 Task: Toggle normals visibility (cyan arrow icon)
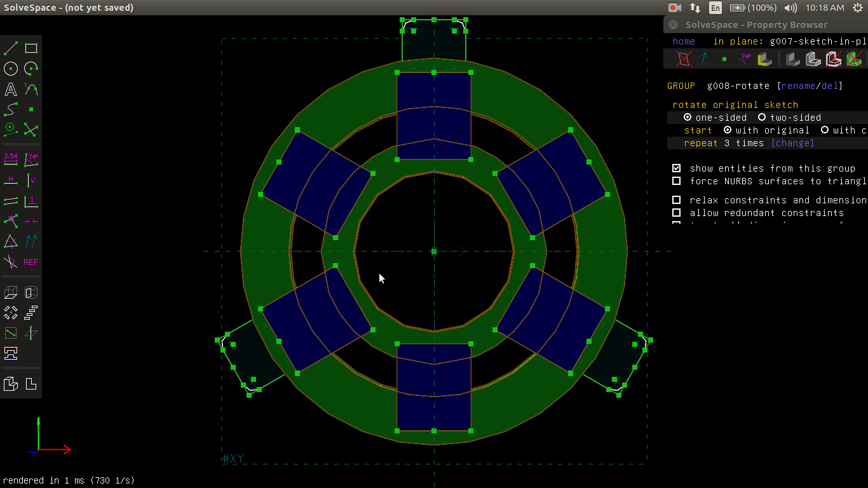click(x=704, y=59)
